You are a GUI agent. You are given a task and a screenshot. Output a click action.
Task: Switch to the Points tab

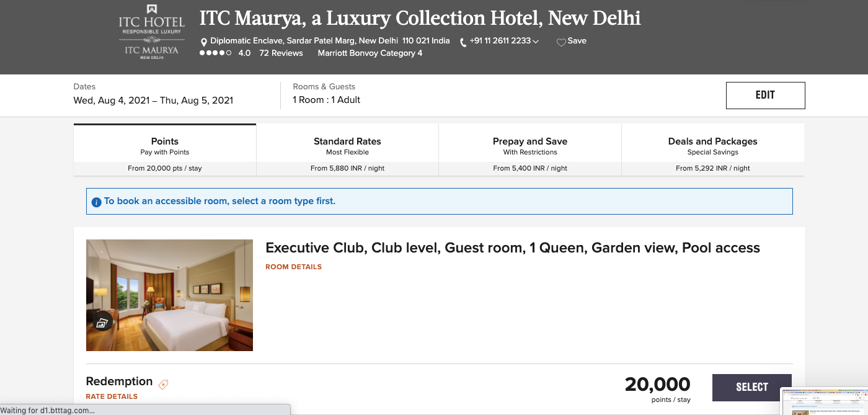pos(165,150)
